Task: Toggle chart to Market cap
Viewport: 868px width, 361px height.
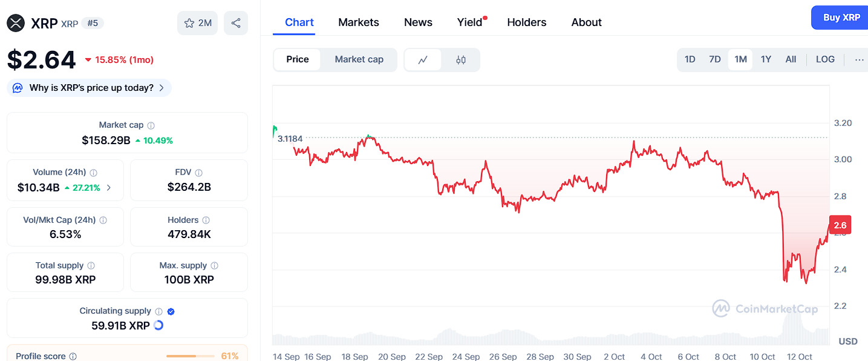Action: tap(359, 59)
